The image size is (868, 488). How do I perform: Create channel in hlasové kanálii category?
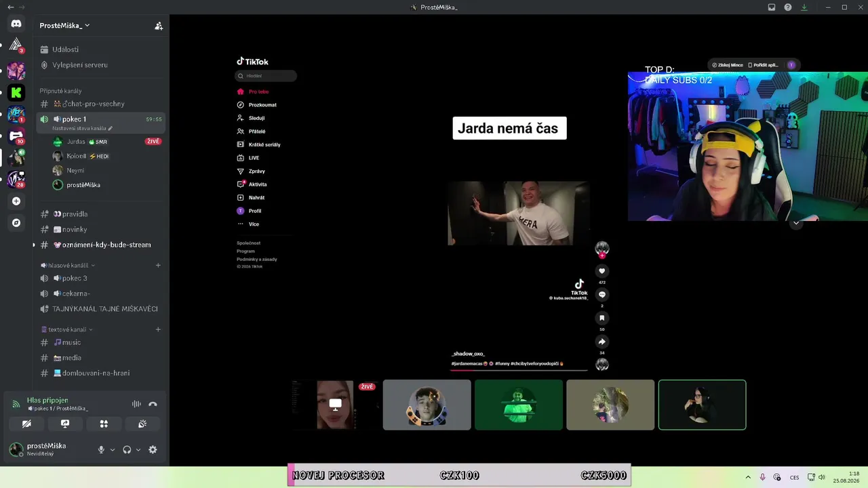(x=158, y=265)
